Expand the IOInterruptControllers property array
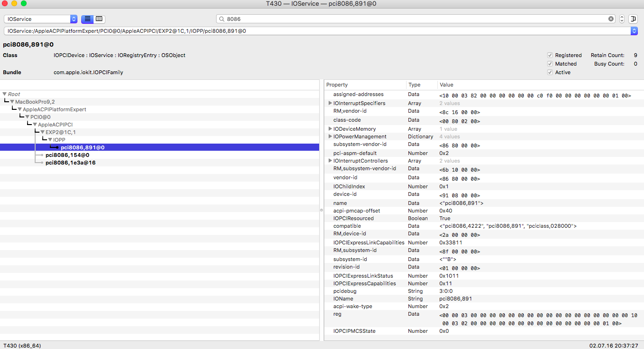 330,161
